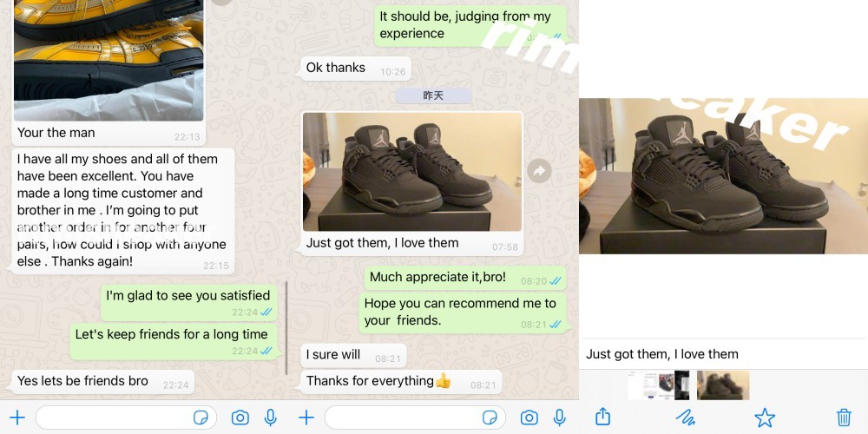Forward the black sneakers photo message
Screen dimensions: 868x434
click(x=539, y=171)
